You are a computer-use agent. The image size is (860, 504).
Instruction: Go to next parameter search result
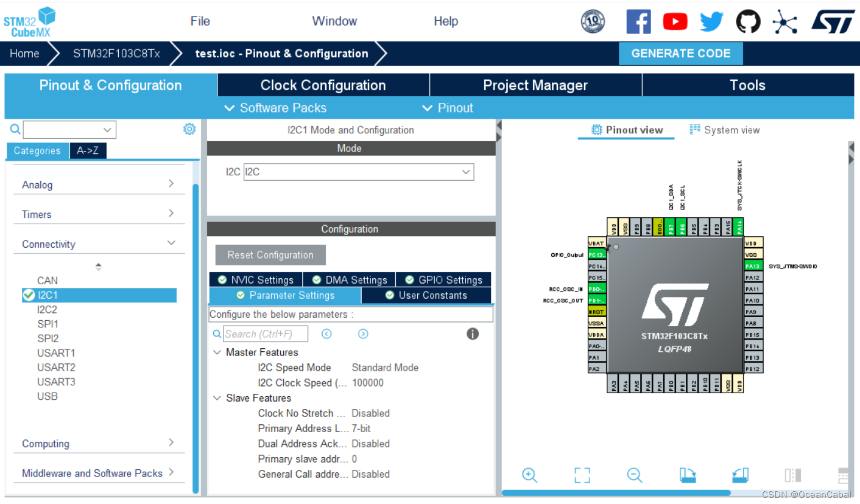coord(363,334)
